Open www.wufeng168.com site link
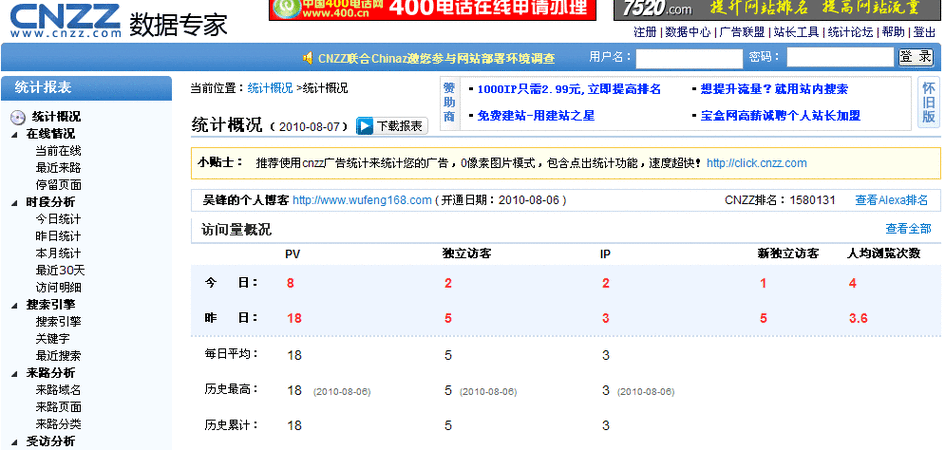945x450 pixels. (x=362, y=200)
